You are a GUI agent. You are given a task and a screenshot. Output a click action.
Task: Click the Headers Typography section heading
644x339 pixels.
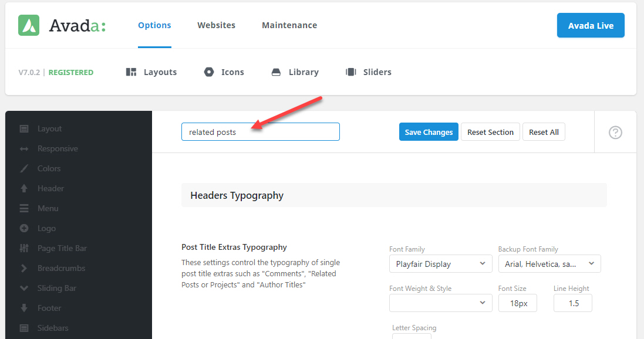237,195
